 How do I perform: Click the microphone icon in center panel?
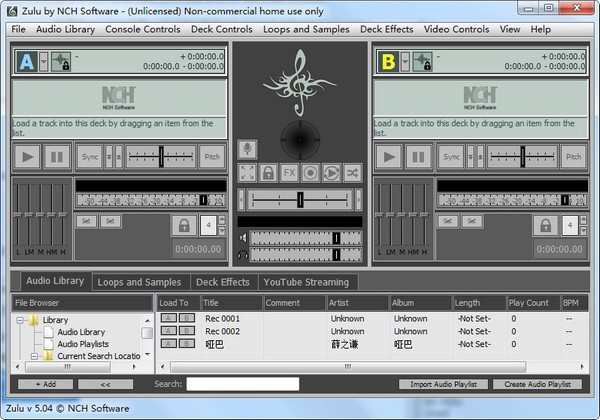246,149
